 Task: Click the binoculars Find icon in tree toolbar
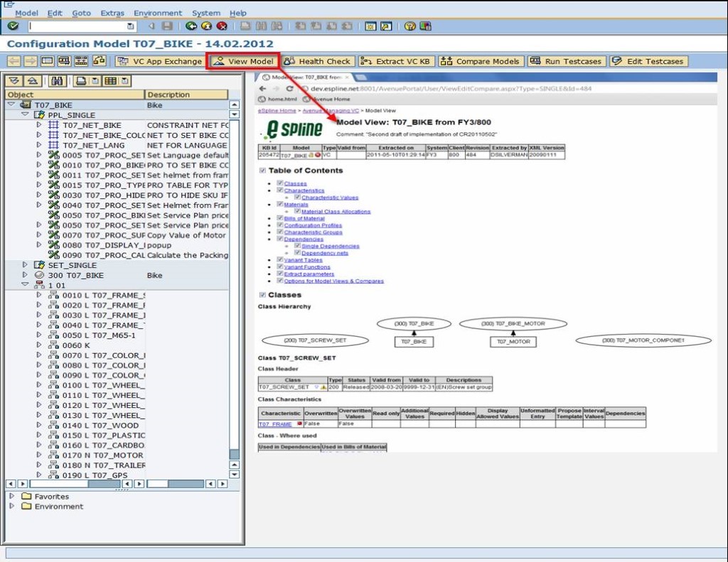click(x=58, y=81)
